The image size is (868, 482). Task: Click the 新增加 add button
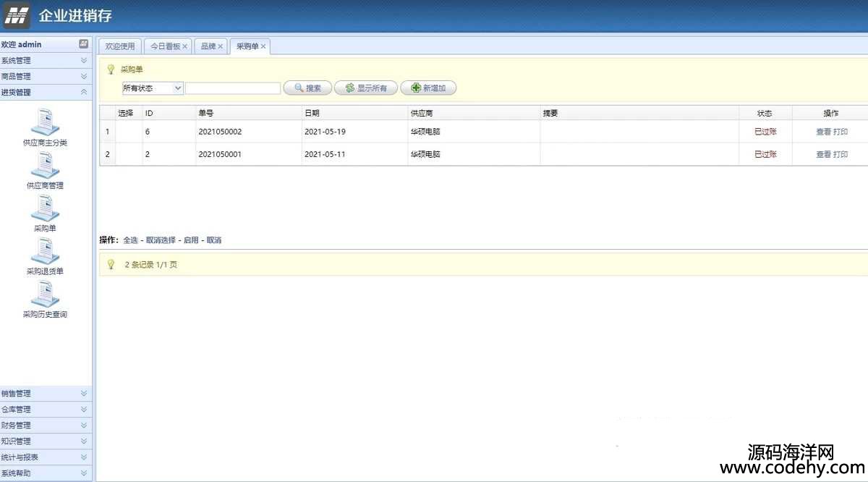tap(428, 88)
